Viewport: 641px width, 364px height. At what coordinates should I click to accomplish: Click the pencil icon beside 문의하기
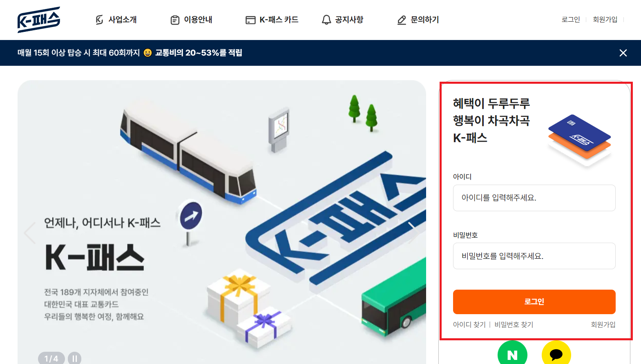click(x=402, y=20)
